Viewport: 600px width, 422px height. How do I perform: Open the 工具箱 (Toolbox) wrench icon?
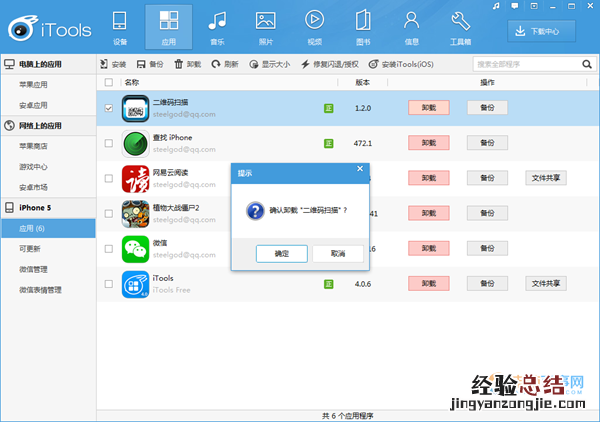coord(461,27)
